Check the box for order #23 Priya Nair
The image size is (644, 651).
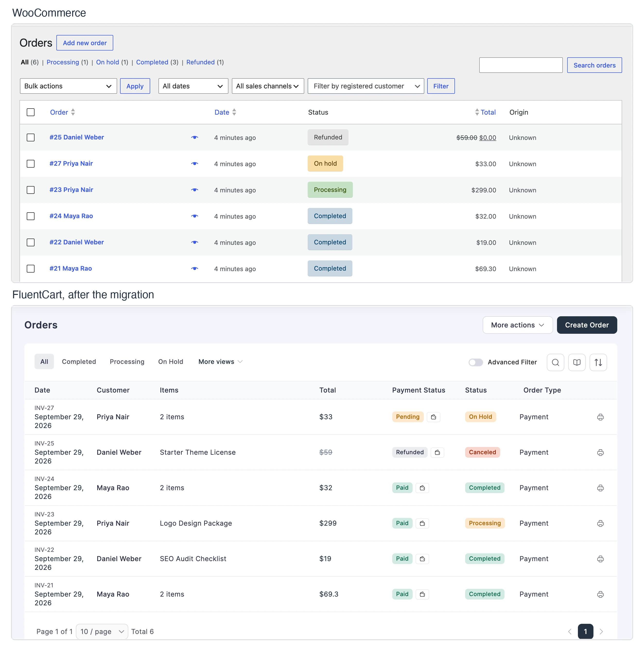point(31,190)
